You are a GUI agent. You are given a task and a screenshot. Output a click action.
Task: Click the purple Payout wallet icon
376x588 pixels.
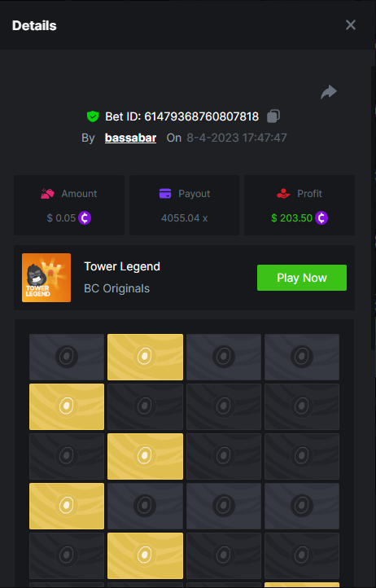(x=165, y=194)
